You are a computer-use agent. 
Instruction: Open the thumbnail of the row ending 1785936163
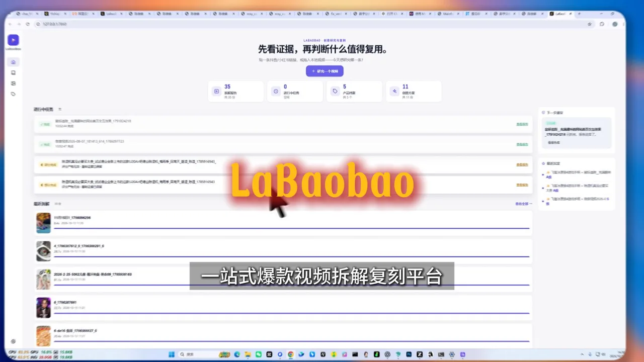(x=43, y=280)
